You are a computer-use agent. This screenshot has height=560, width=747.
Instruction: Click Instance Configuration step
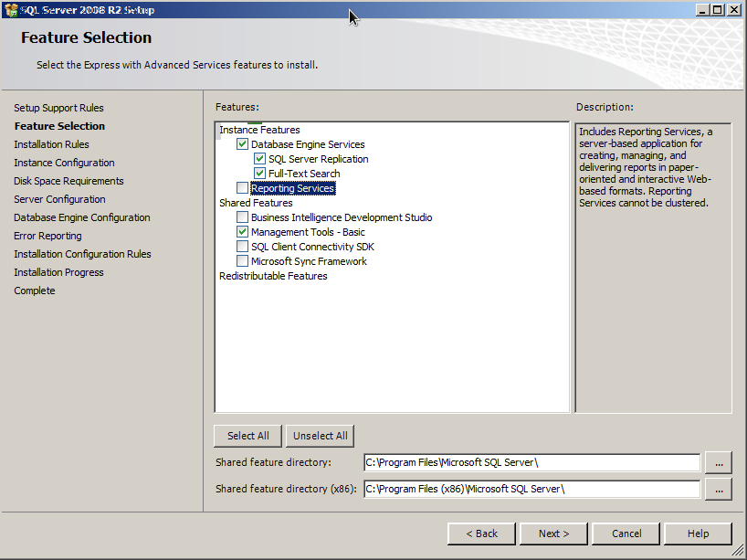(x=64, y=163)
